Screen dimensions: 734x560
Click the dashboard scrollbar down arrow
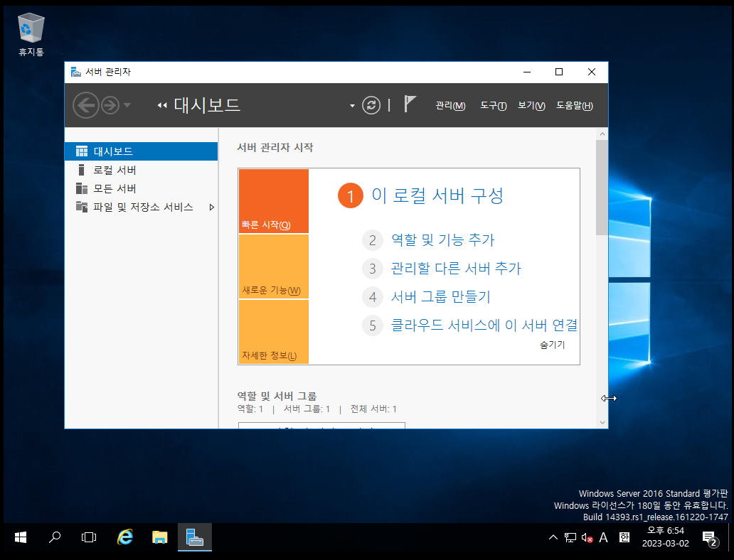602,422
